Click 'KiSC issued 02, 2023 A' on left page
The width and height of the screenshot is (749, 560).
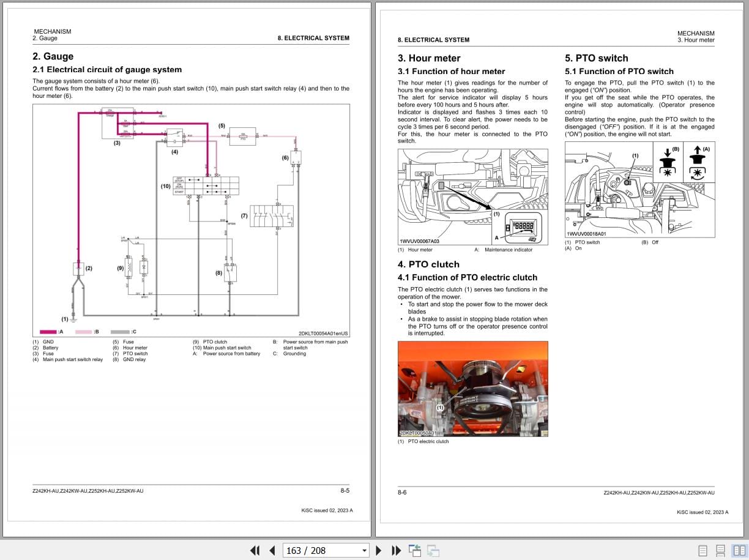click(x=327, y=510)
